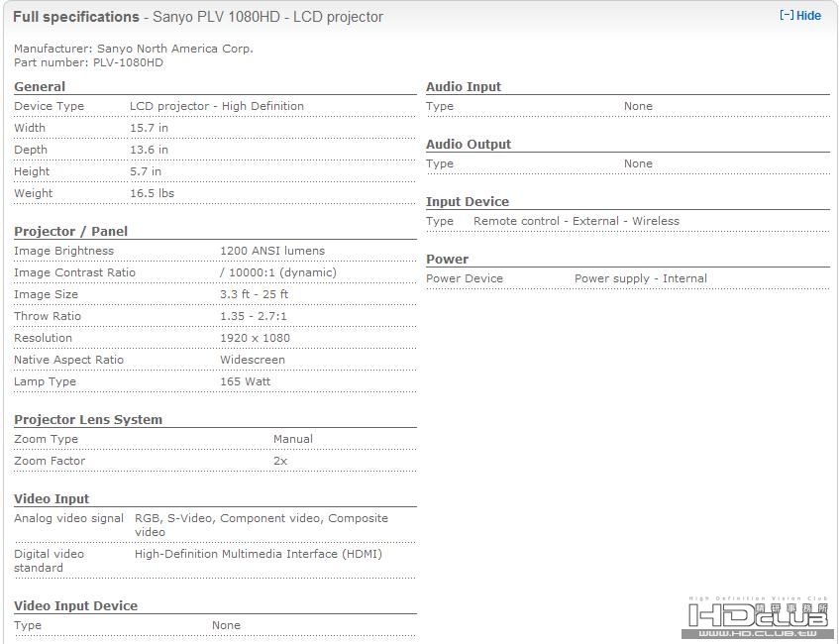The image size is (839, 644).
Task: Click the Power section heading
Action: click(x=448, y=260)
